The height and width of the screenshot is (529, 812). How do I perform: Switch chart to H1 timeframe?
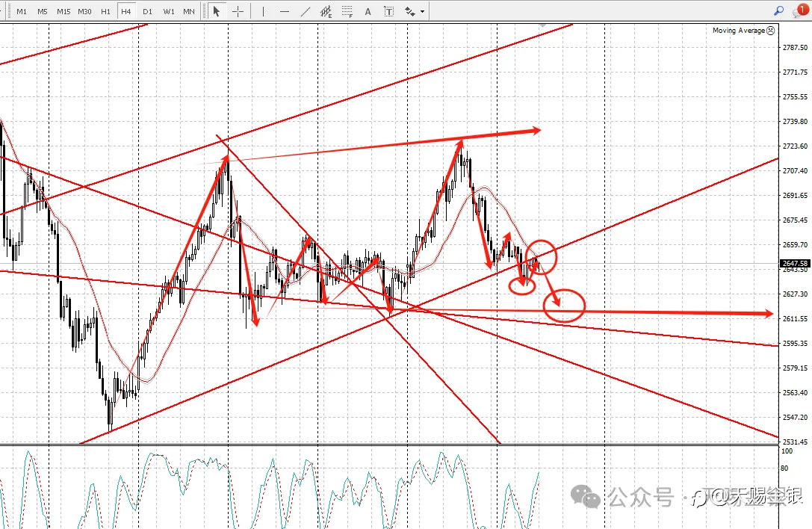(x=105, y=11)
